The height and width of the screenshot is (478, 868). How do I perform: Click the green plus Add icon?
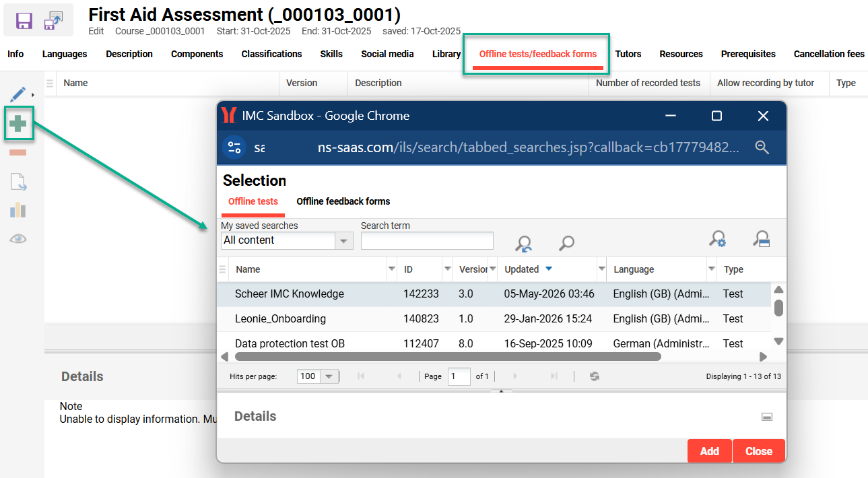coord(18,123)
